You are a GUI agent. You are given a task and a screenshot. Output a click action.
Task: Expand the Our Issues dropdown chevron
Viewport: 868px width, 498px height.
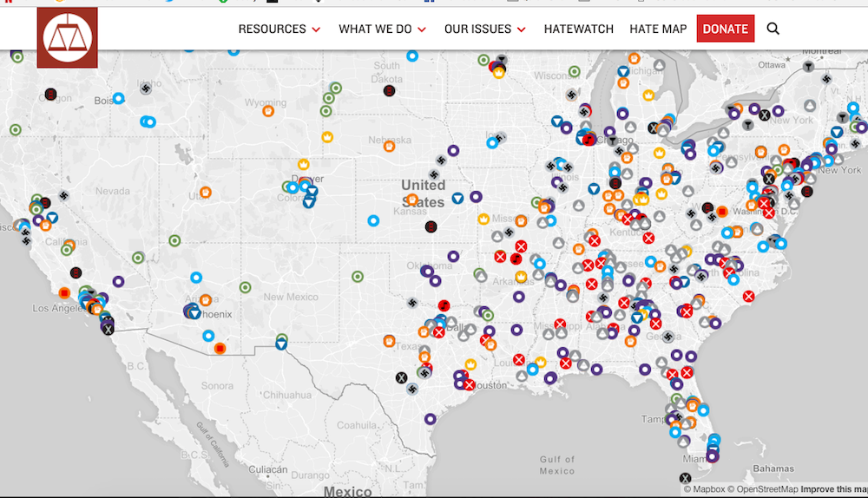[x=522, y=29]
